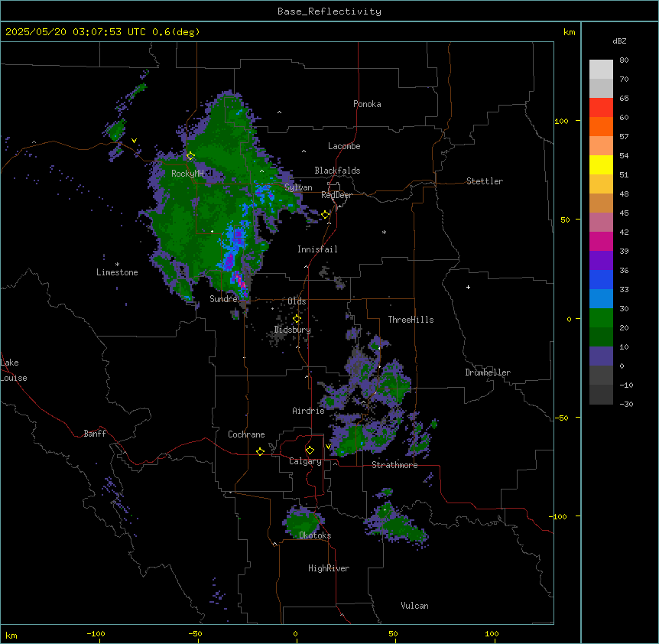Select the magenta 39-42 dBZ legend color

point(601,241)
